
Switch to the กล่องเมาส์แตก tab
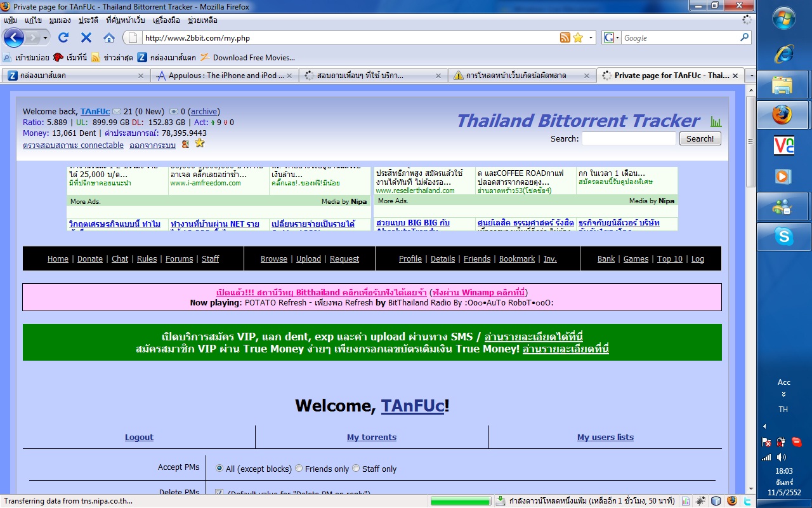pos(76,75)
